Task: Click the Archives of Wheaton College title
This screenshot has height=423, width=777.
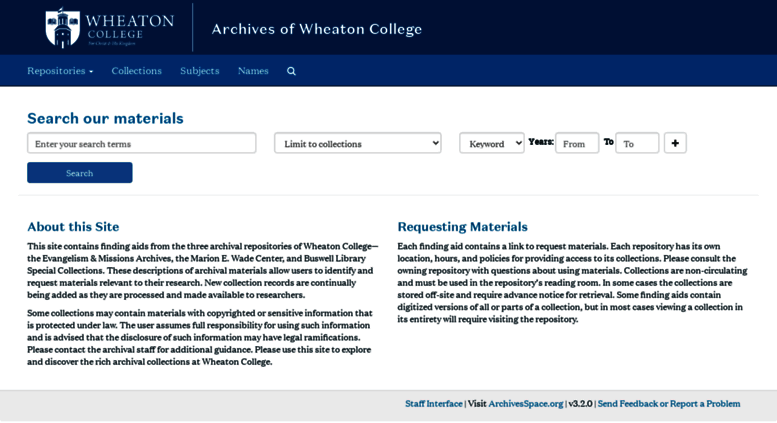Action: click(x=317, y=29)
